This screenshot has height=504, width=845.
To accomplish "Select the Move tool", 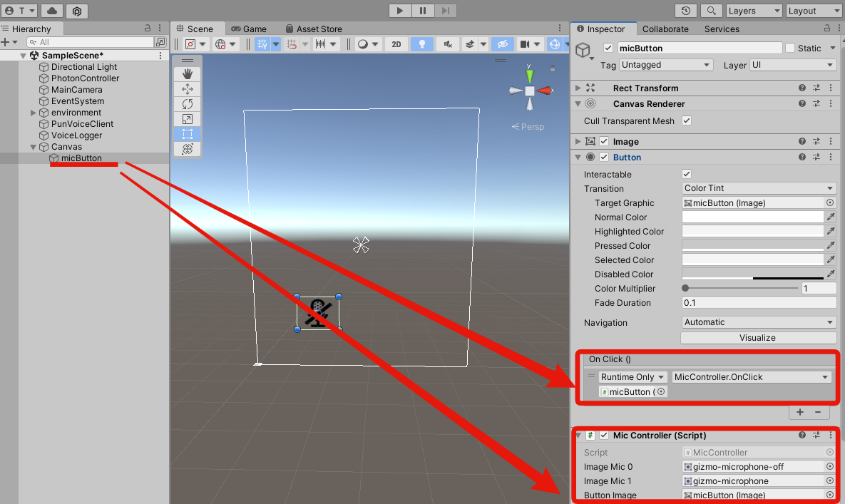I will click(x=187, y=88).
